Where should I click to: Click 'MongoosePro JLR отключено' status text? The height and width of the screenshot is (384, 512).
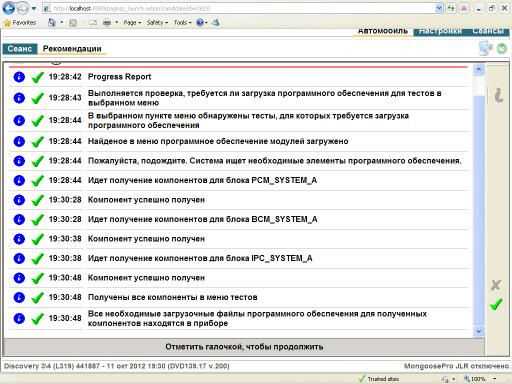(x=457, y=366)
